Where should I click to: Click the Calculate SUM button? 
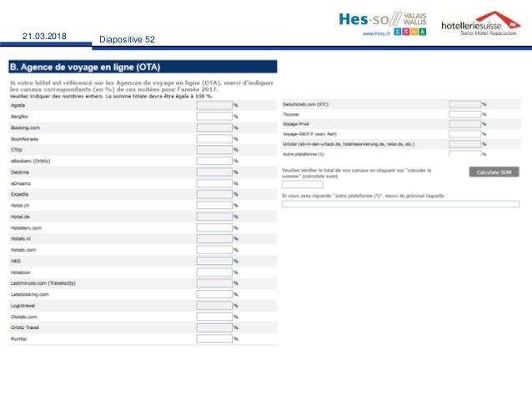(494, 172)
